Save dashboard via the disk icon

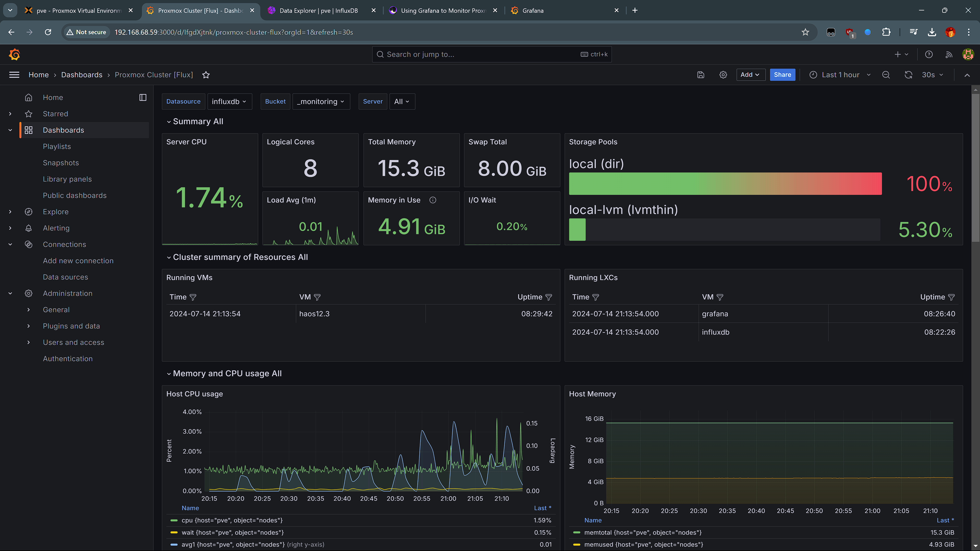[701, 75]
